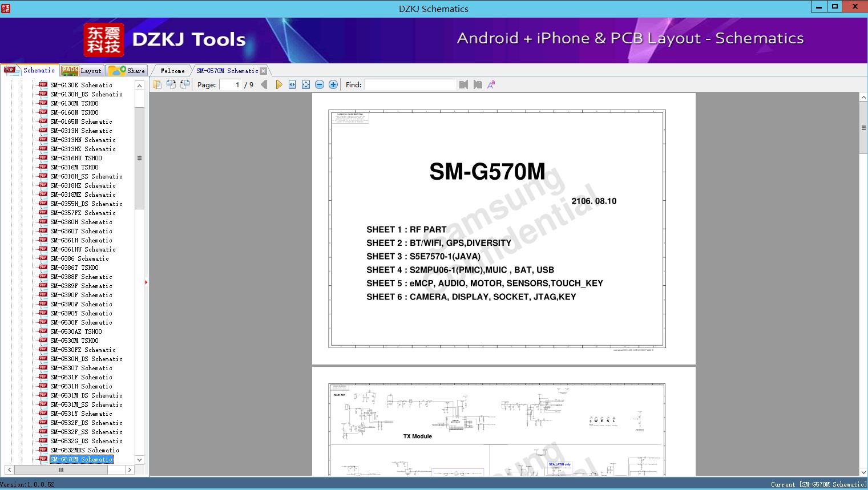Click the RF part schematic page thumbnail
Screen dimensions: 868x490
click(x=504, y=422)
